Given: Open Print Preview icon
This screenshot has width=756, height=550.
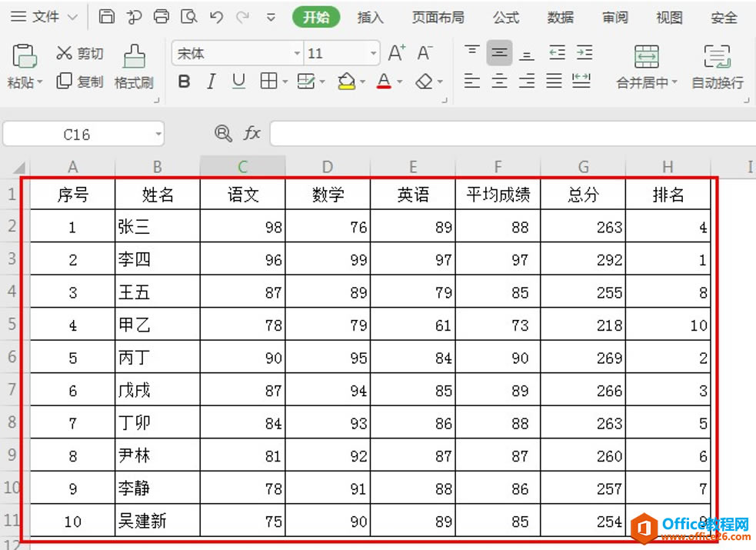Looking at the screenshot, I should (188, 17).
